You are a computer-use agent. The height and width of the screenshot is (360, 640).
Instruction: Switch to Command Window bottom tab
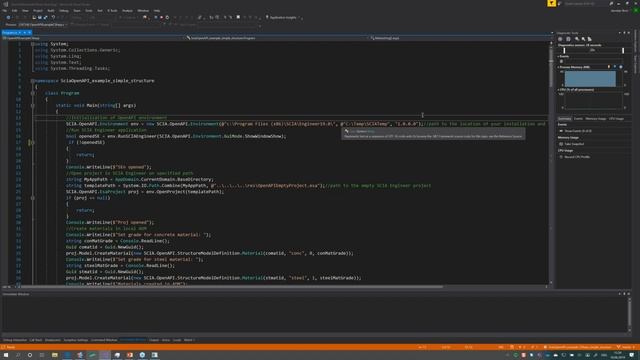point(104,340)
